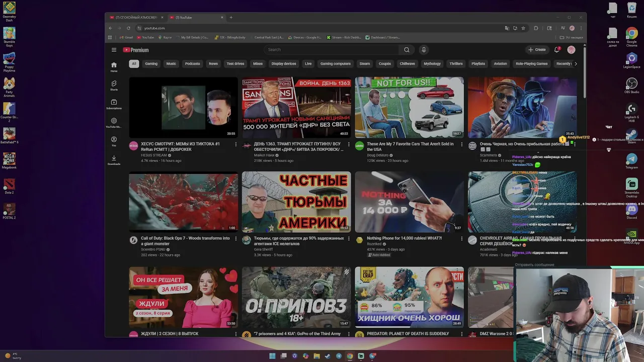
Task: Open options for Favorite Cars video
Action: coord(461,144)
